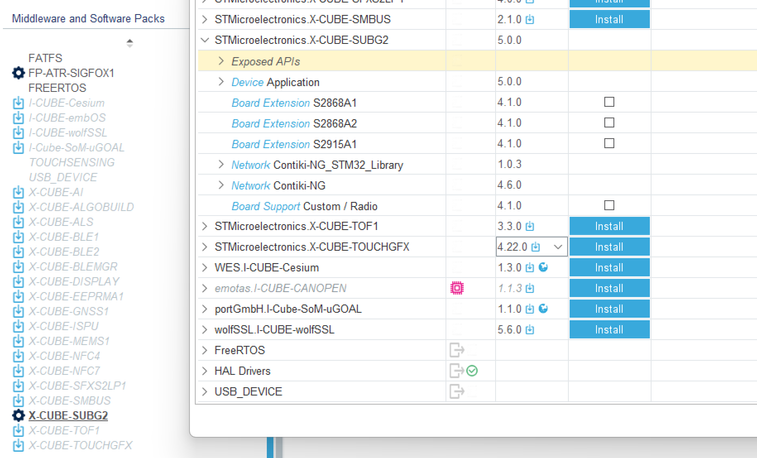
Task: Click the pink chip icon on emotas.I-CUBE-CANOPEN row
Action: tap(457, 288)
